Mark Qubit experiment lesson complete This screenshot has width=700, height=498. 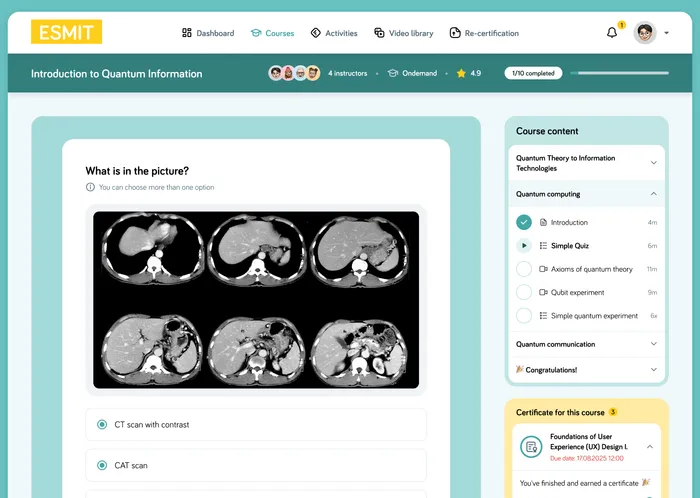coord(524,292)
